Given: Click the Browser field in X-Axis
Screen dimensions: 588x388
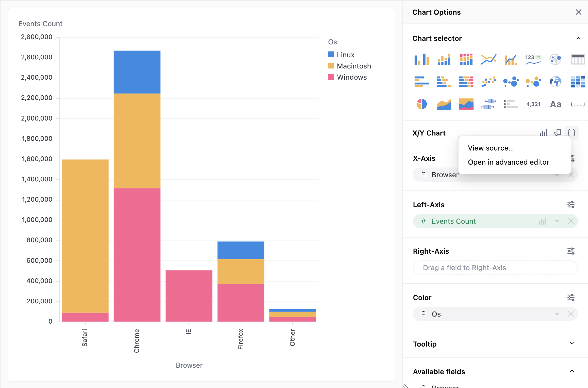Looking at the screenshot, I should pos(495,175).
